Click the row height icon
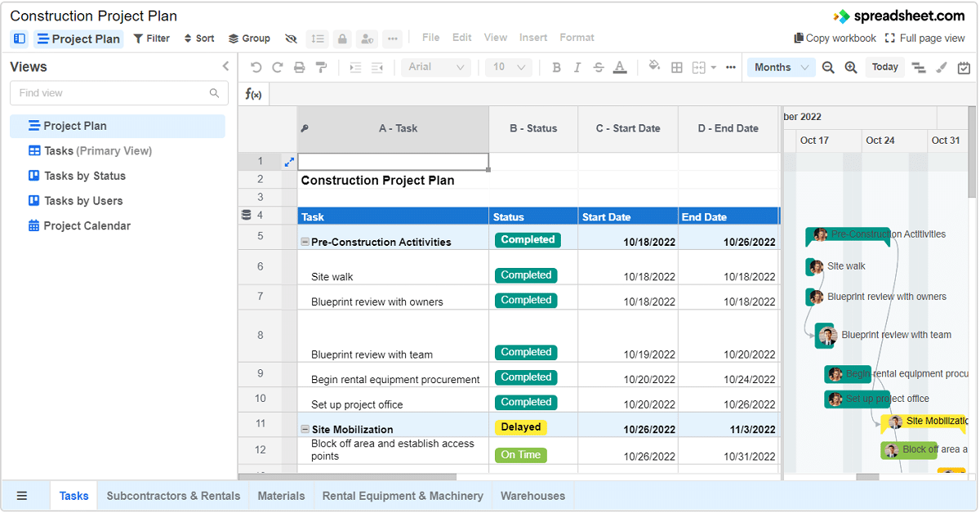Viewport: 980px width, 513px height. [x=318, y=38]
